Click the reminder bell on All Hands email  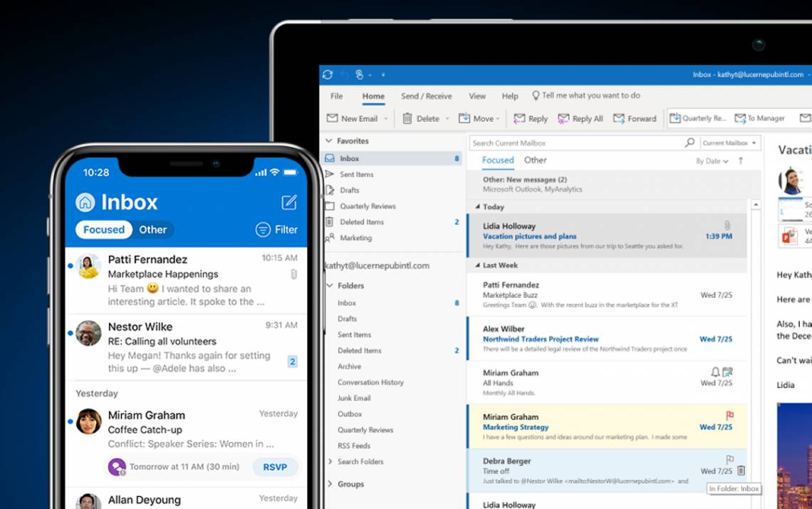[x=715, y=371]
